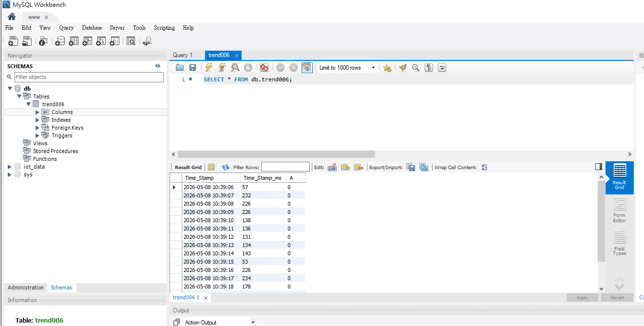Image resolution: width=644 pixels, height=326 pixels.
Task: Open the home screen tab
Action: point(12,17)
